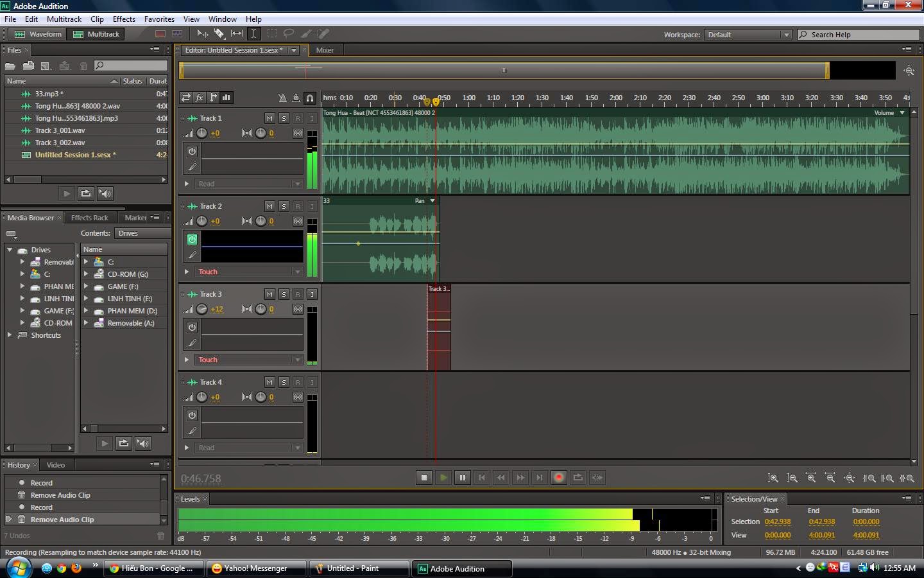Viewport: 924px width, 578px height.
Task: Select the Razor tool
Action: tap(219, 33)
